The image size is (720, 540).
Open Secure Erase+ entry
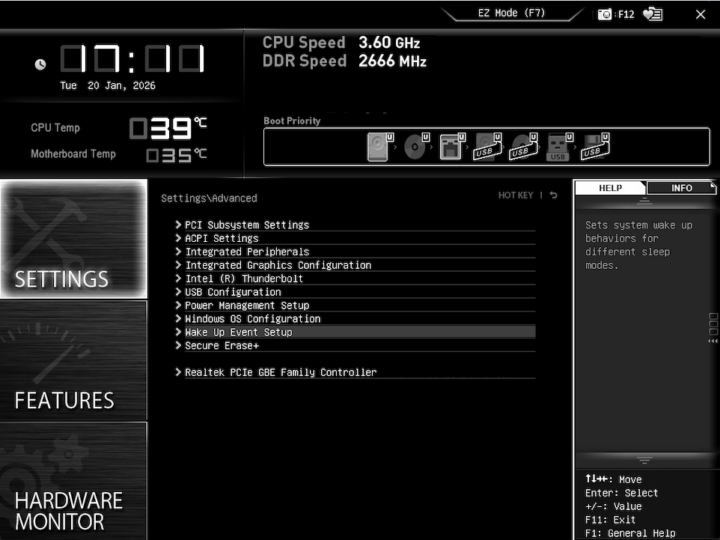pos(221,345)
